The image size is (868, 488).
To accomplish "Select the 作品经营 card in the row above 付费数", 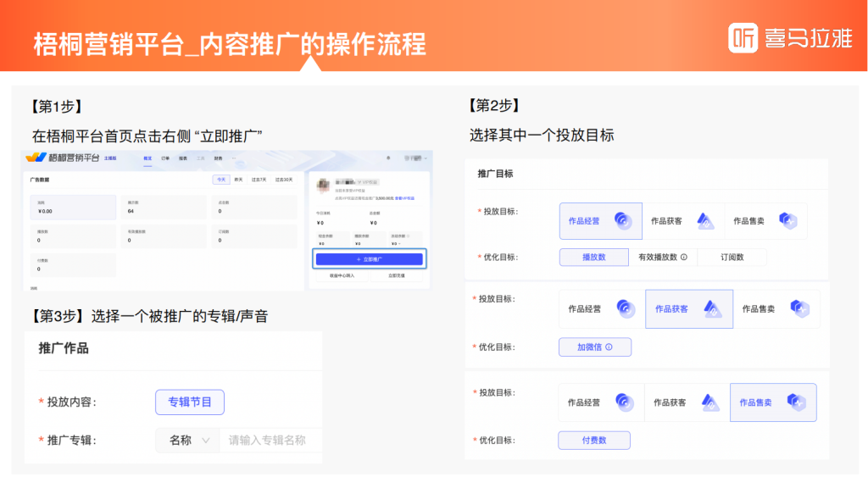I will [x=601, y=402].
